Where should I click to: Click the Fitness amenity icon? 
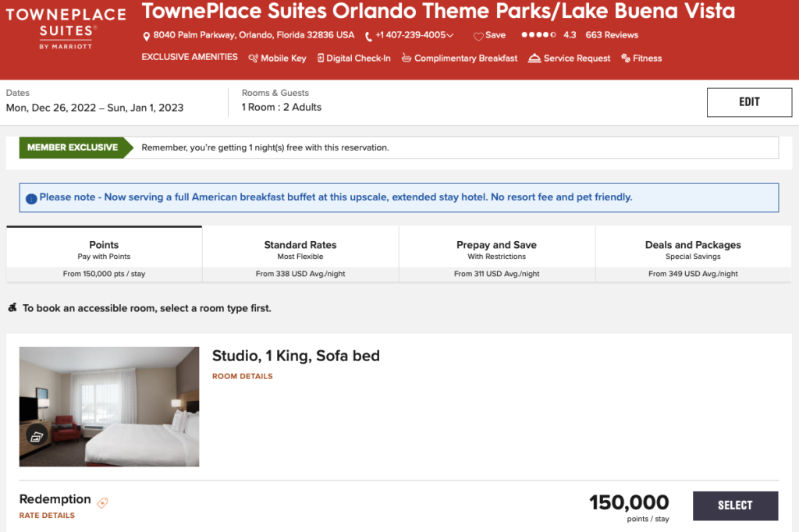tap(626, 59)
